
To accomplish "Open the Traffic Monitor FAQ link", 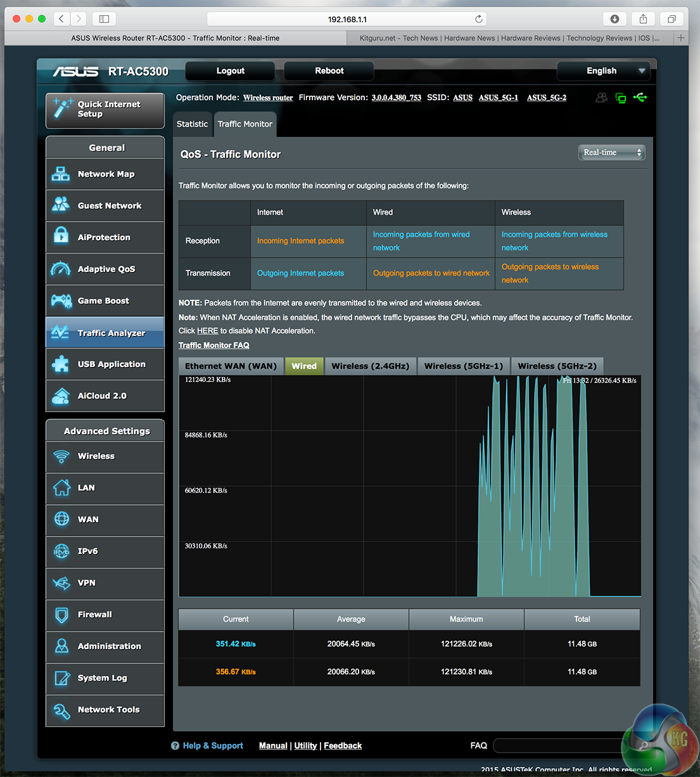I will [213, 345].
